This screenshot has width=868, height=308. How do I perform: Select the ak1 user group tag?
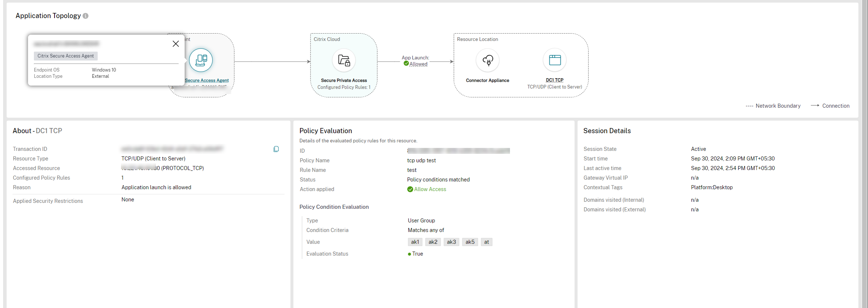click(415, 242)
